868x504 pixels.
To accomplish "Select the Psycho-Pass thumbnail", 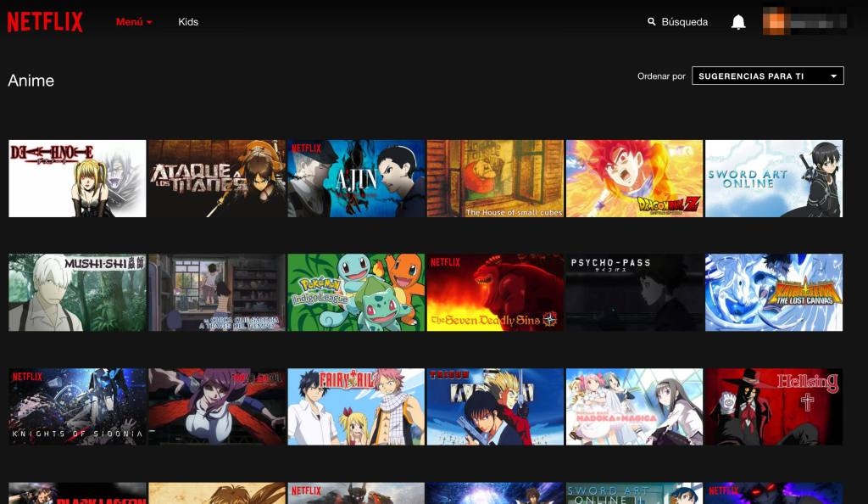I will click(x=634, y=293).
